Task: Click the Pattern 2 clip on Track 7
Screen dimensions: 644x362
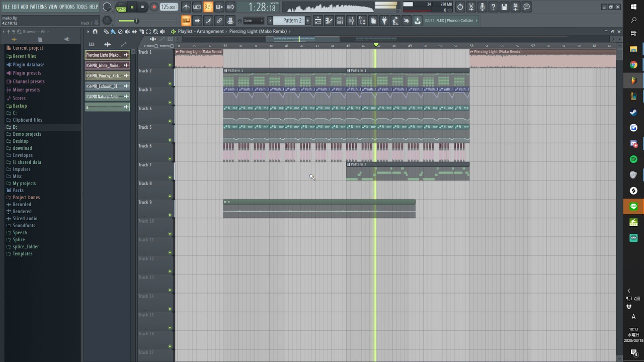Action: [x=408, y=171]
